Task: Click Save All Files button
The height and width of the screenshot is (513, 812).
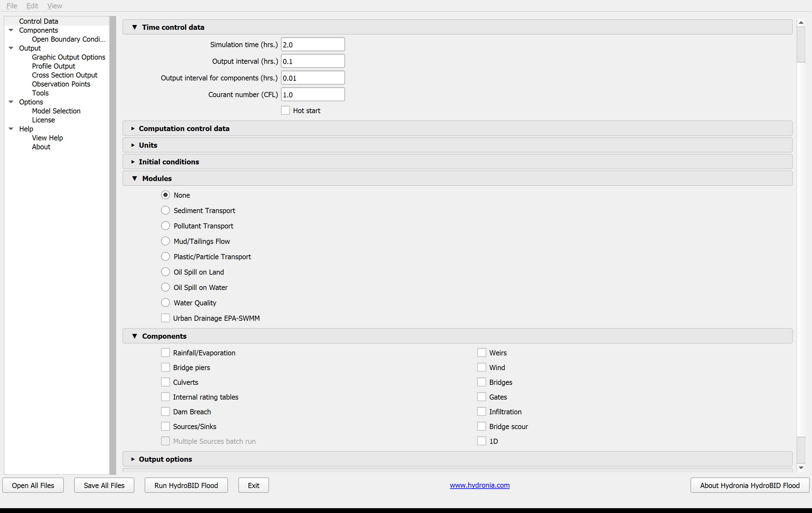Action: click(x=104, y=485)
